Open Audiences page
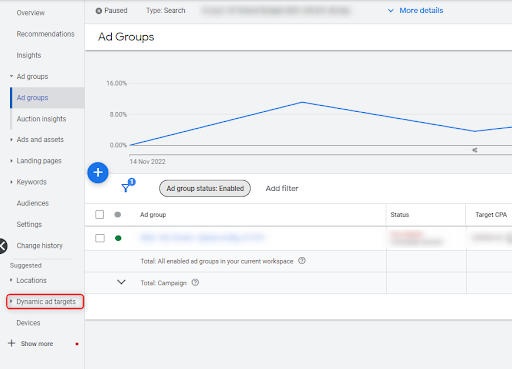This screenshot has height=369, width=512. coord(33,203)
